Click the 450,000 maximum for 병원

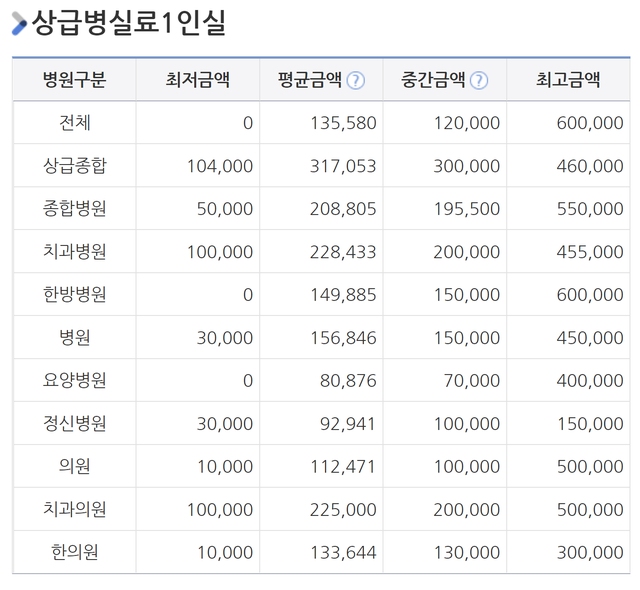pyautogui.click(x=590, y=338)
